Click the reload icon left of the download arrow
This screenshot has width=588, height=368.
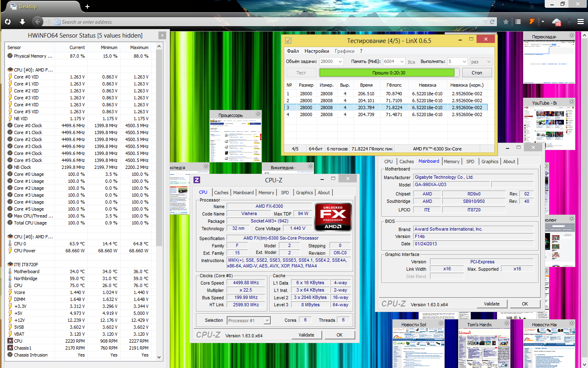pos(8,22)
